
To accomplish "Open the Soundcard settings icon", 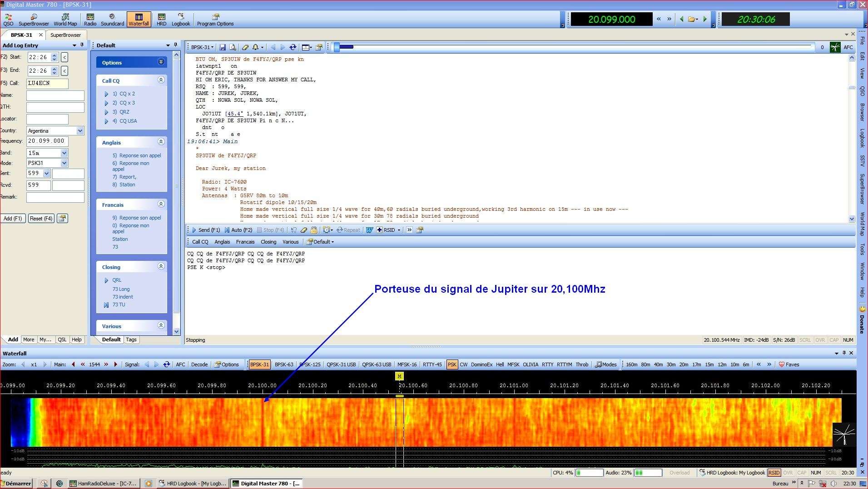I will [112, 20].
